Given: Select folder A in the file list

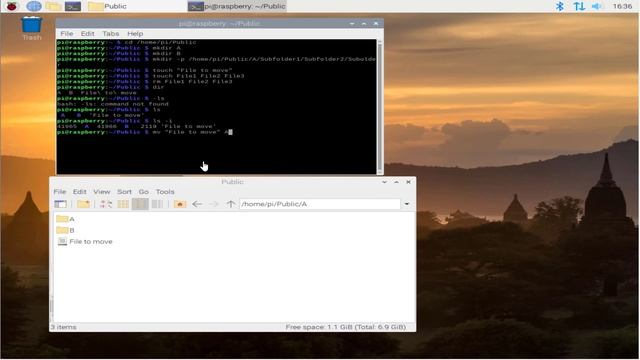Looking at the screenshot, I should (65, 219).
